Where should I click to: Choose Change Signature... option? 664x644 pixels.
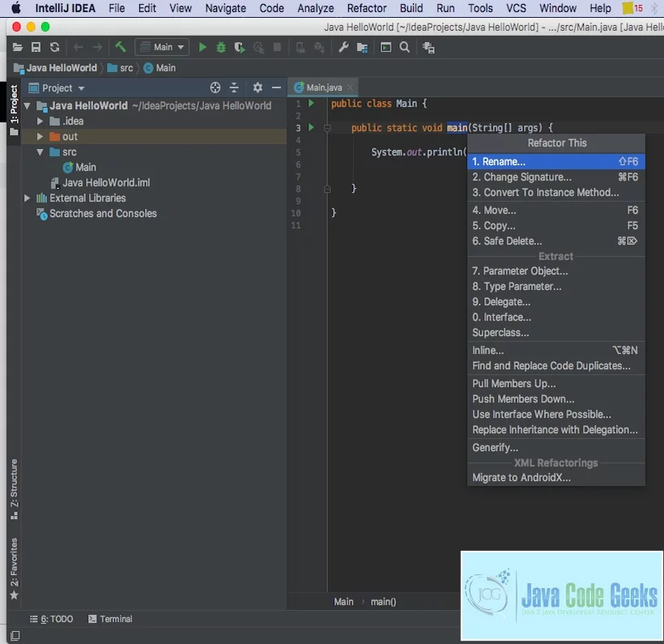555,177
